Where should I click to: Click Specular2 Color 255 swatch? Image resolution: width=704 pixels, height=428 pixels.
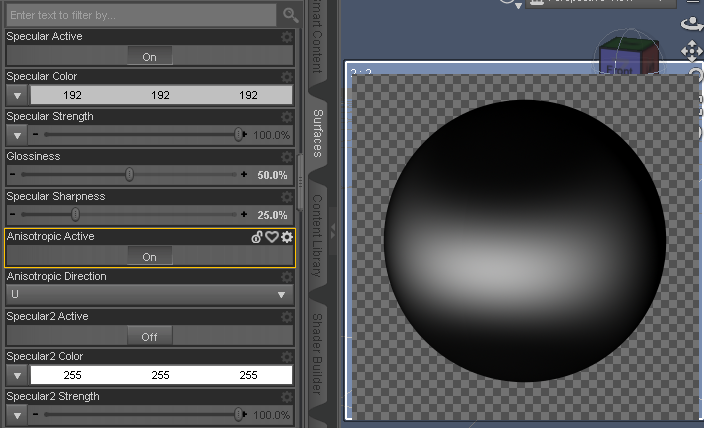161,375
